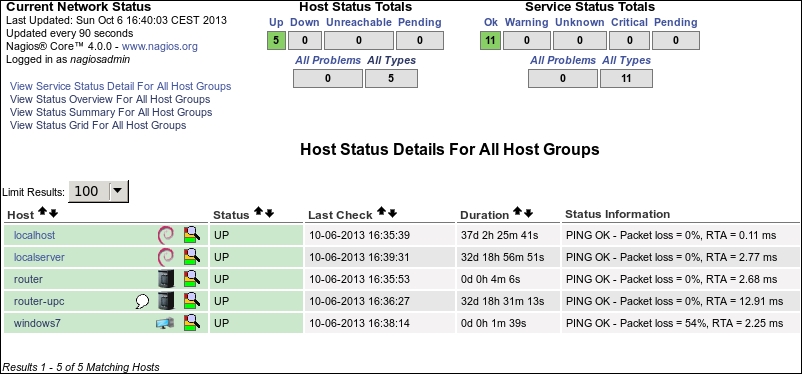Viewport: 802px width, 374px height.
Task: Click the Host Status All Problems link
Action: pos(328,60)
